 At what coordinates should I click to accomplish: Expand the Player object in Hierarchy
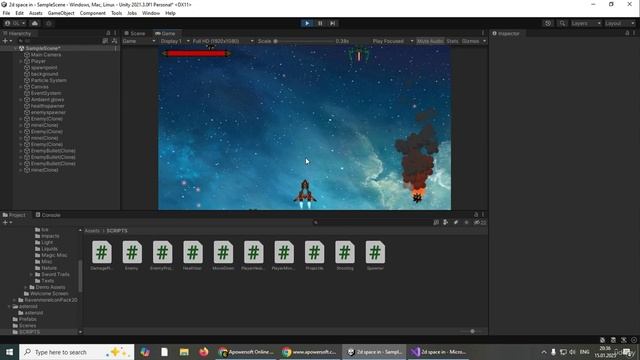tap(21, 61)
